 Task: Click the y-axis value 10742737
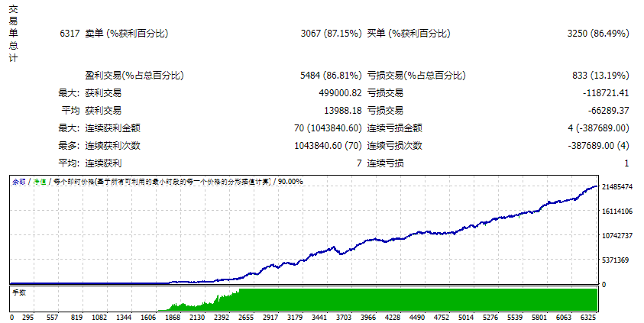tap(617, 236)
